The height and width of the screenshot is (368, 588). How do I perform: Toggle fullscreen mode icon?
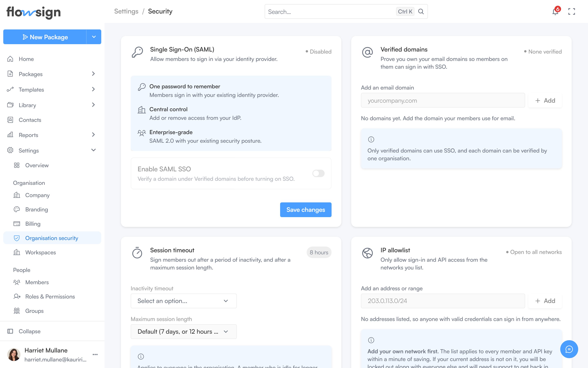(571, 11)
